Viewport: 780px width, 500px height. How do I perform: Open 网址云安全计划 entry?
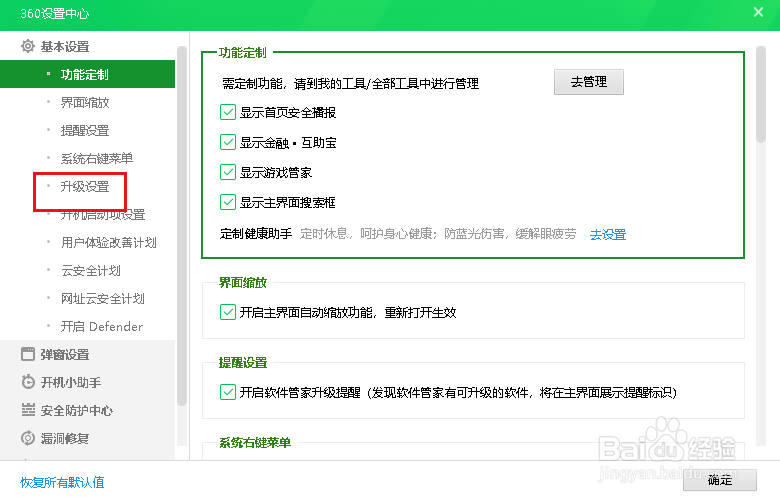point(103,299)
